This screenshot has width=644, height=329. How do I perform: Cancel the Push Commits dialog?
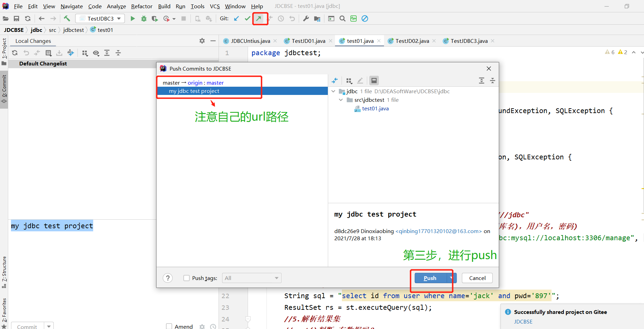coord(477,278)
